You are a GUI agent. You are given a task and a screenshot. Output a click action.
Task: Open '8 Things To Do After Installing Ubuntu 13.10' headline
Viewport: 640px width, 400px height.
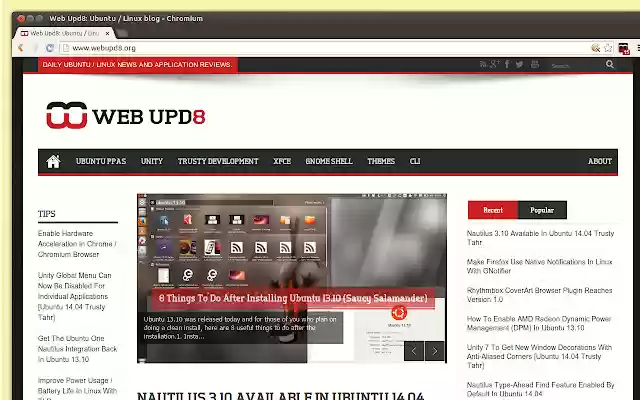point(293,298)
